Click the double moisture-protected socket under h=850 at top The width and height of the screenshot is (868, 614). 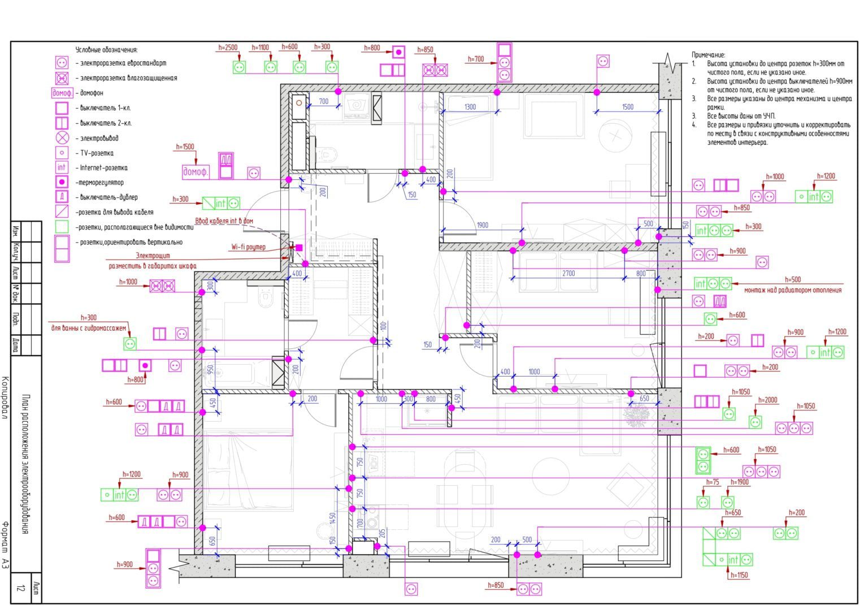pyautogui.click(x=435, y=70)
